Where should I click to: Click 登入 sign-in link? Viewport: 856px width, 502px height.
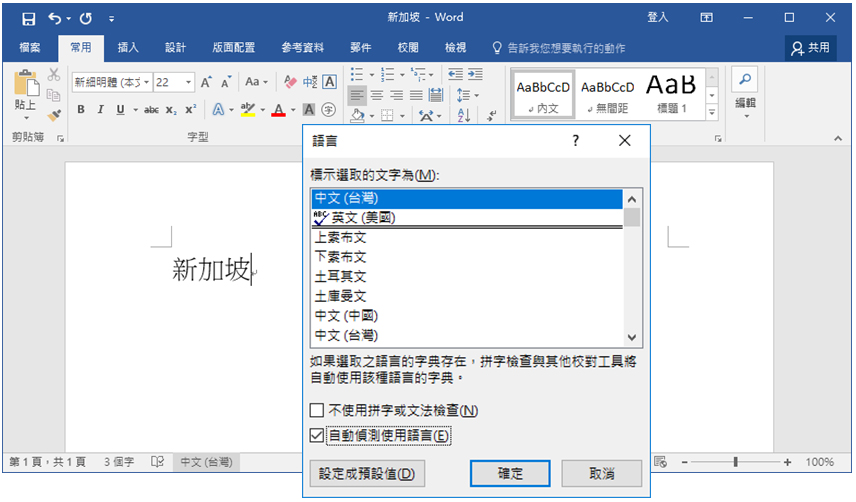657,17
